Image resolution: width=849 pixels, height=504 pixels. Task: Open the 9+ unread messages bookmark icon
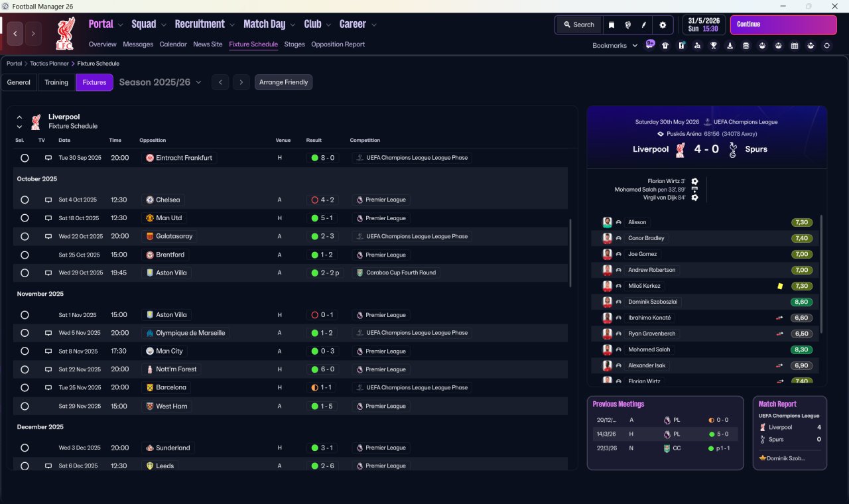coord(650,45)
